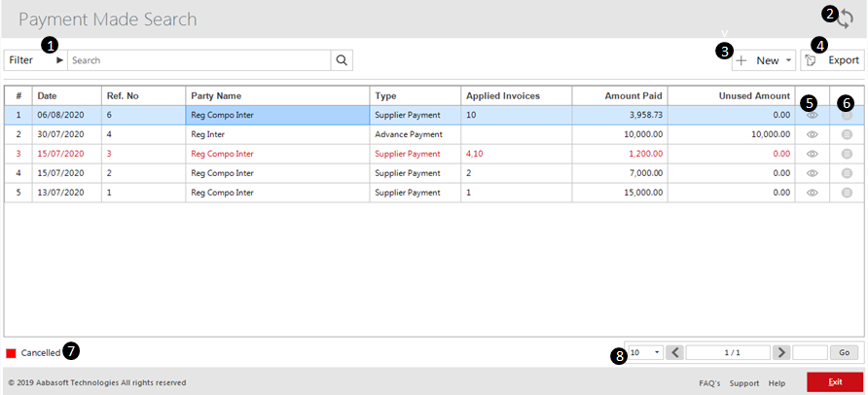View the 7,000.00 payment row eye icon

pyautogui.click(x=813, y=173)
